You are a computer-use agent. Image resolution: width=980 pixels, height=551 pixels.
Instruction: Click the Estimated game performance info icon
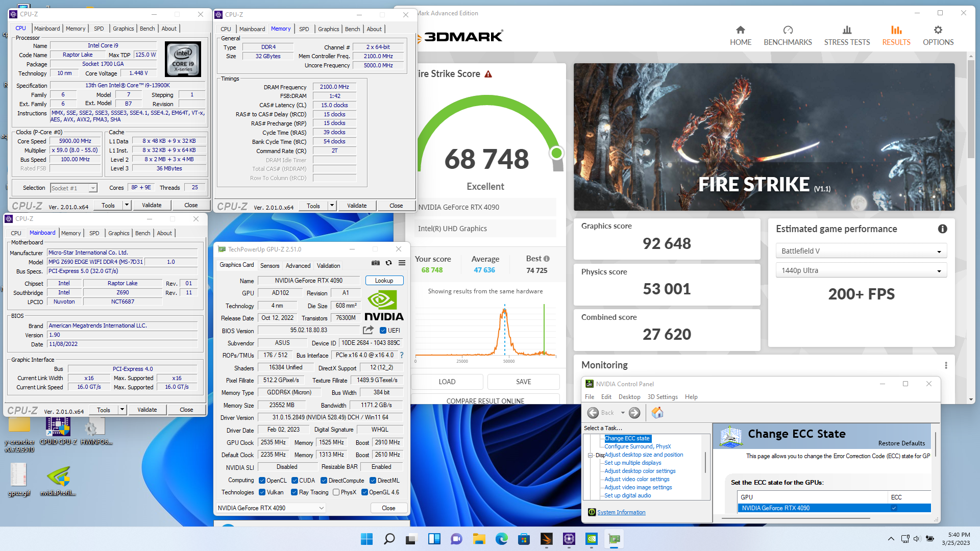(x=942, y=229)
